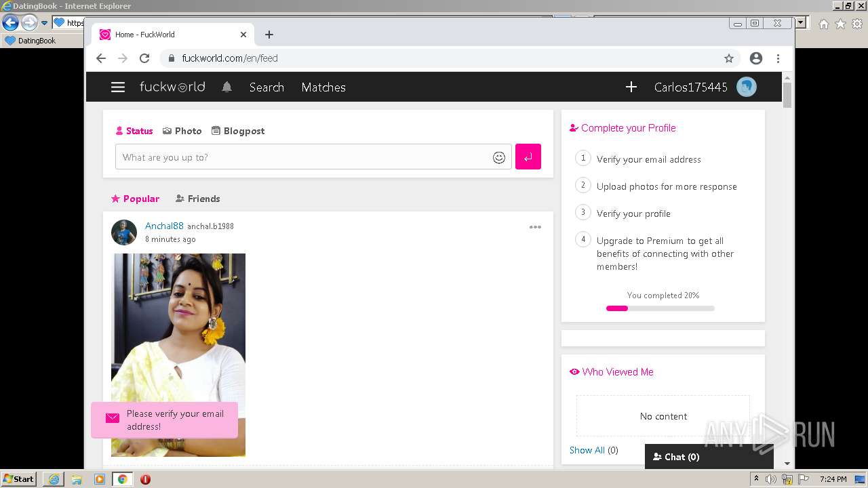Open Anchal88's posted photo
The height and width of the screenshot is (488, 868).
(178, 355)
